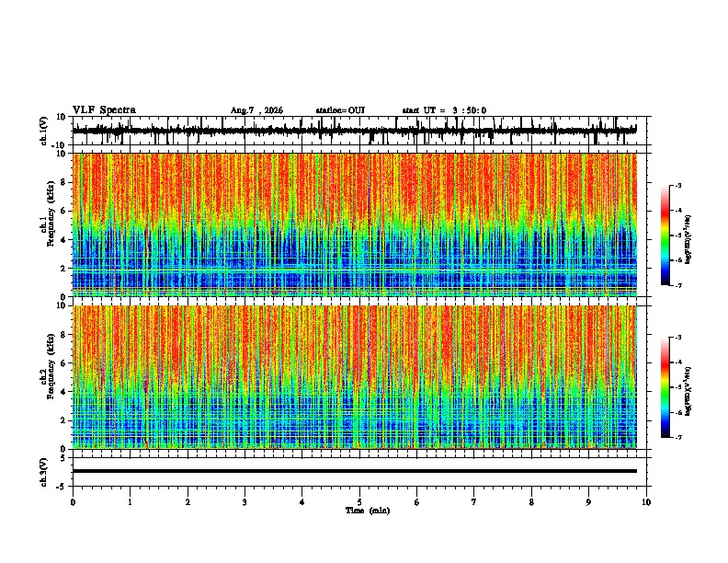Click the "-3" label on ch.1 colour bar
Viewport: 728px width, 563px height.
coord(677,185)
